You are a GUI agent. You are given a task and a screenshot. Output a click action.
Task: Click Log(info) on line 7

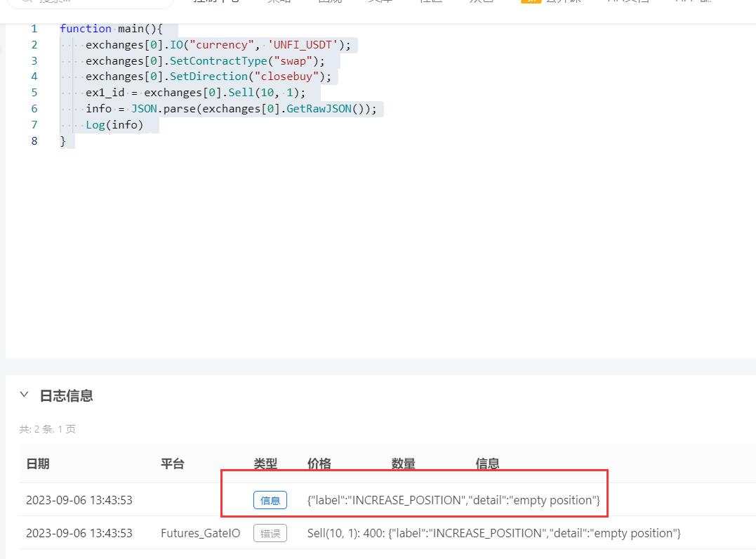pyautogui.click(x=114, y=125)
